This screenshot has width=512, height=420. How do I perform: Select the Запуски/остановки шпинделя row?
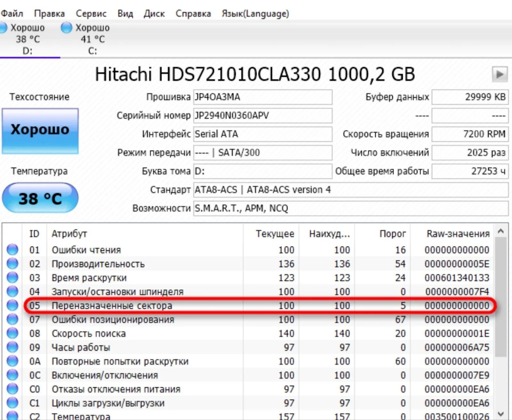249,291
